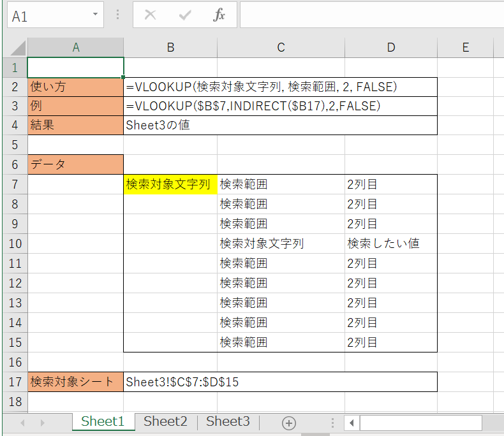The height and width of the screenshot is (436, 504).
Task: Click the Select All corner triangle
Action: [x=18, y=47]
